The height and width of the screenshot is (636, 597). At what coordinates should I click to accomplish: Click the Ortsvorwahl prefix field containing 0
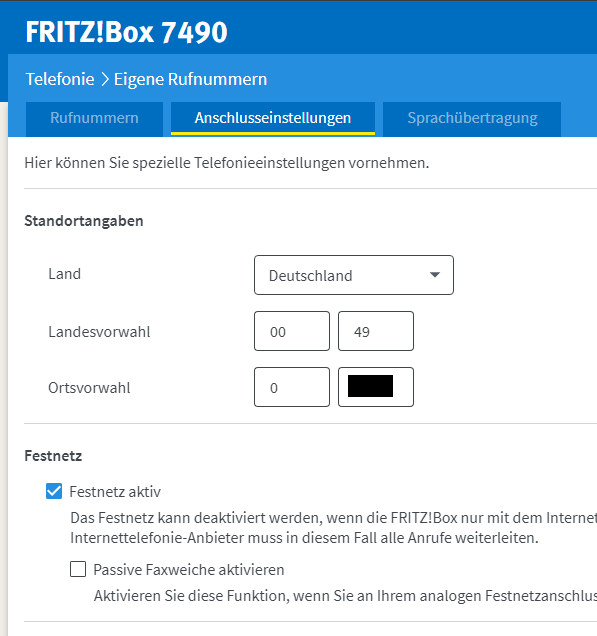(292, 387)
